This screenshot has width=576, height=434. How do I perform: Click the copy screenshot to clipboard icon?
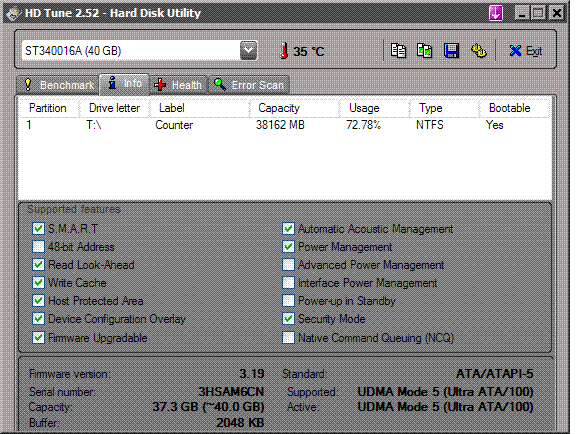click(424, 51)
